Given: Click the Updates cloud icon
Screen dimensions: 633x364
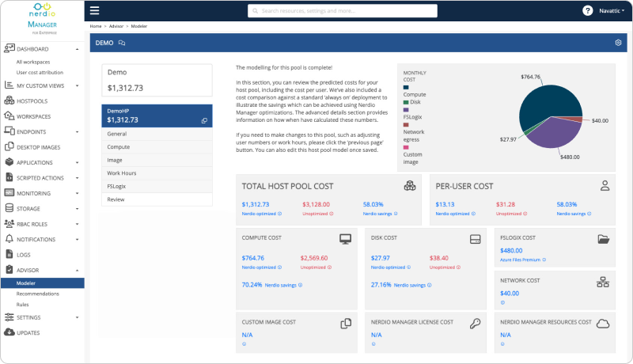Looking at the screenshot, I should point(9,332).
